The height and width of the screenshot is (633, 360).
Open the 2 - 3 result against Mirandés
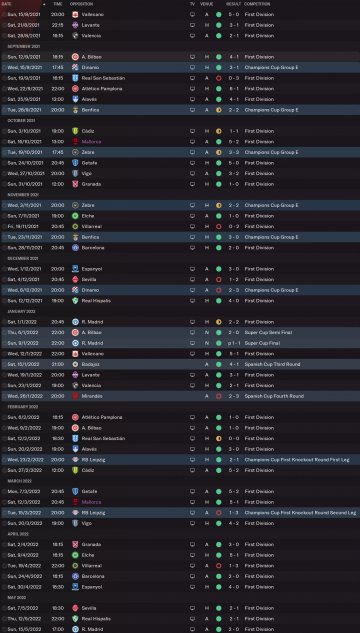(x=234, y=396)
